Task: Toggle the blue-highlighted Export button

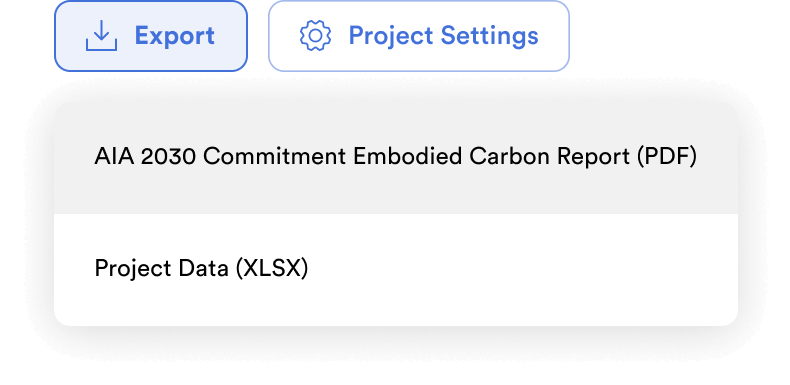Action: coord(151,36)
